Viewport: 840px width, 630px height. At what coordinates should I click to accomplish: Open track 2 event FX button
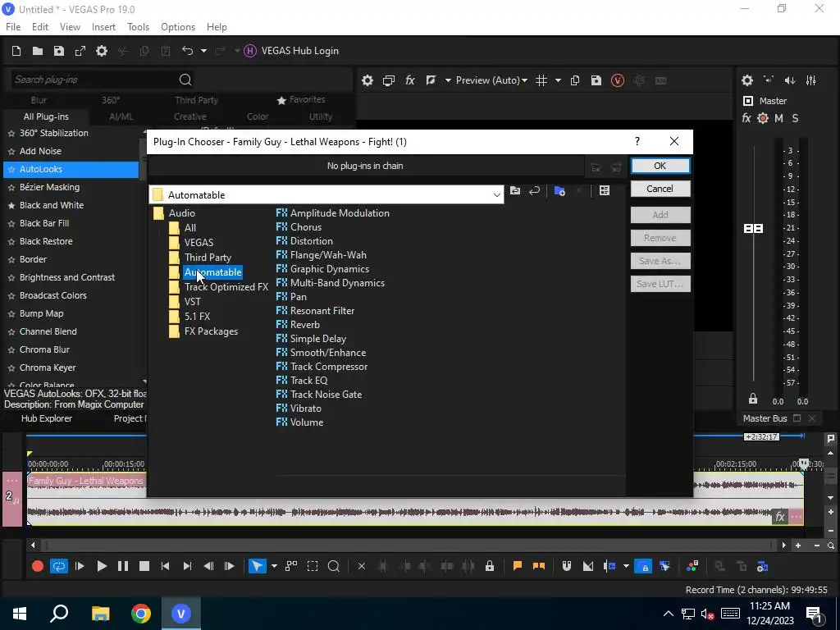(x=780, y=517)
